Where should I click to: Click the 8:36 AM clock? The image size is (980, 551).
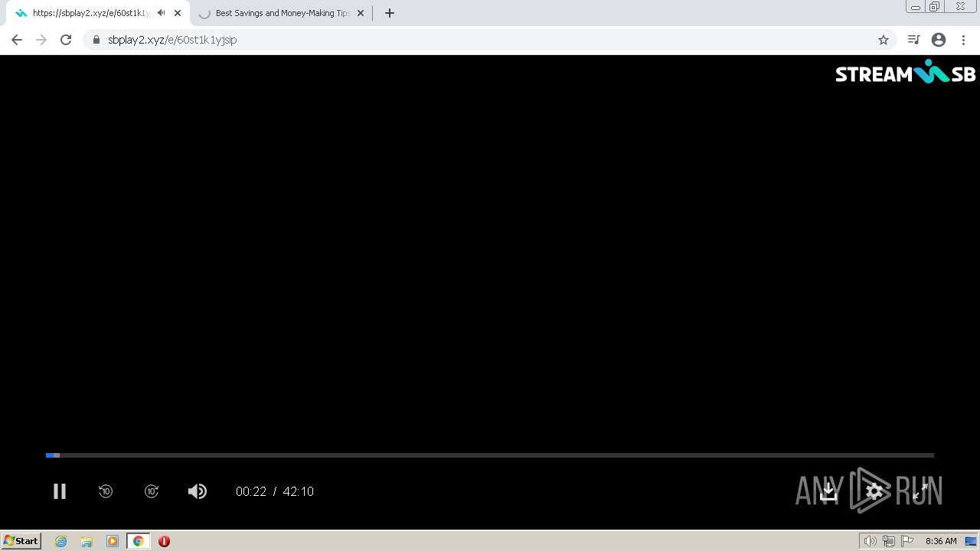click(941, 541)
